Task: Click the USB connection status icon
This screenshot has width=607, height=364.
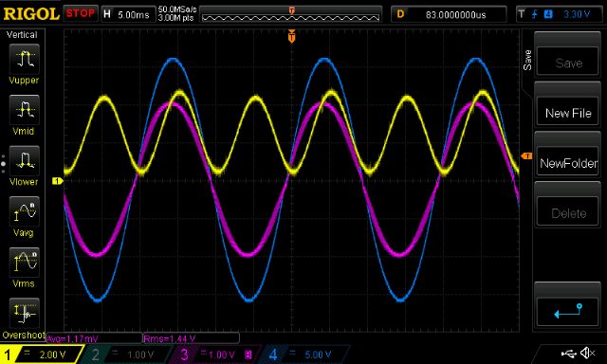Action: (x=568, y=354)
